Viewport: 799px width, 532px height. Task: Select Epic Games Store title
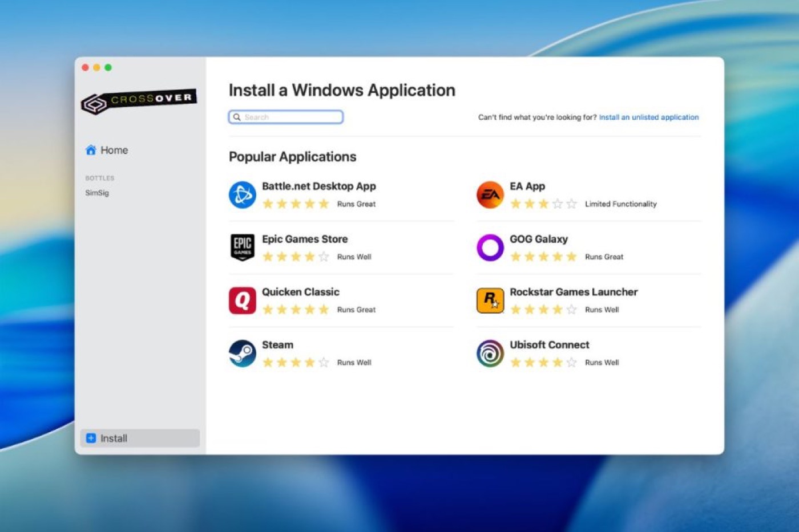click(305, 239)
